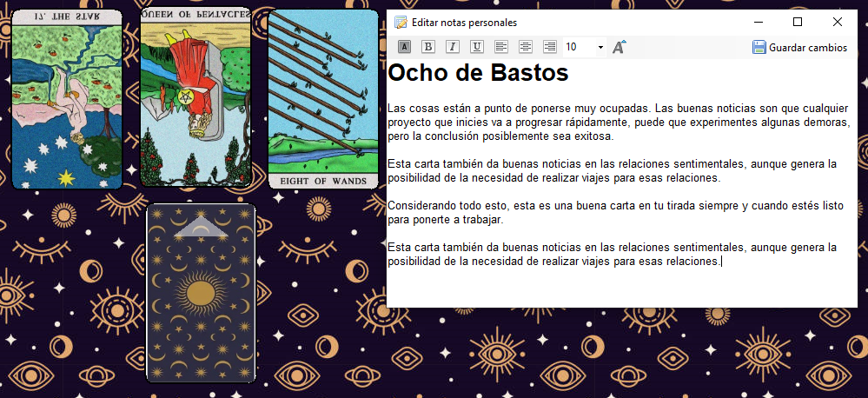Click the font color 'A' icon
Viewport: 868px width, 398px height.
point(405,47)
